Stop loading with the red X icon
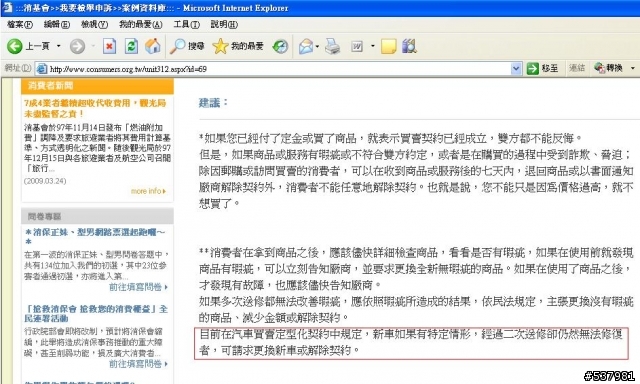Image resolution: width=640 pixels, height=384 pixels. [x=109, y=46]
